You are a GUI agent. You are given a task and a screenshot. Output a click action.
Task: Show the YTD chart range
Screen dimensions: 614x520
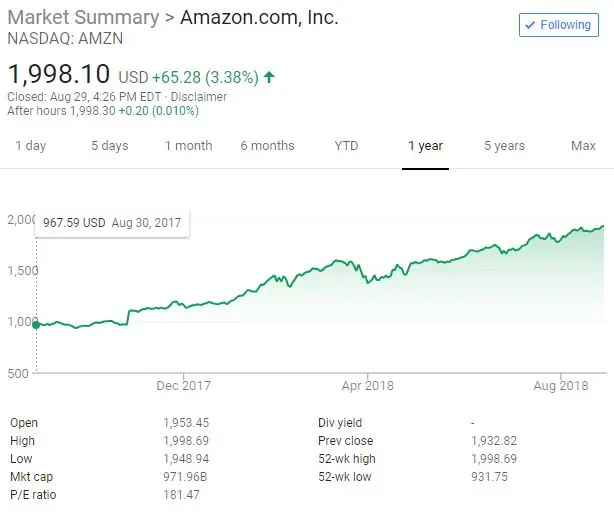pyautogui.click(x=346, y=146)
